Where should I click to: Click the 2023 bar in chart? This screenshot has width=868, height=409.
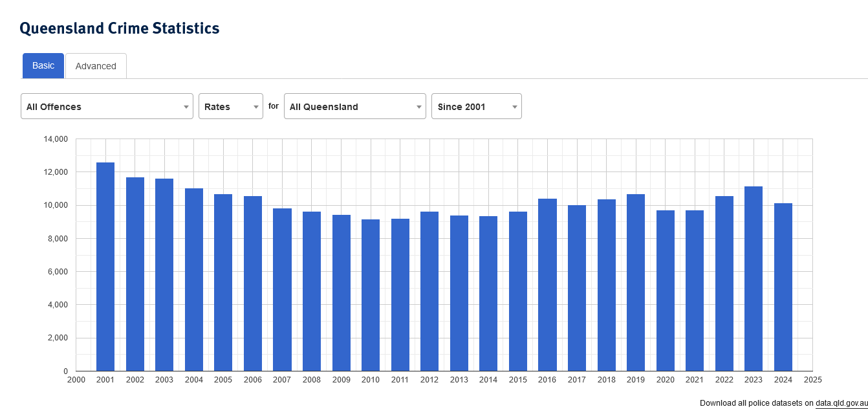click(x=754, y=279)
